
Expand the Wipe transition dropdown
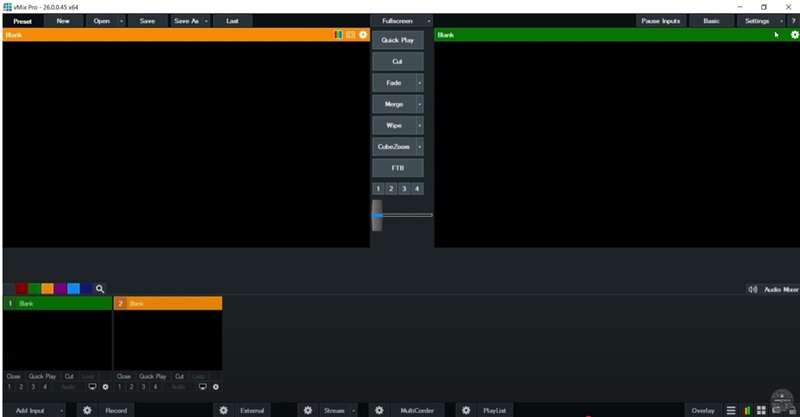pos(420,126)
